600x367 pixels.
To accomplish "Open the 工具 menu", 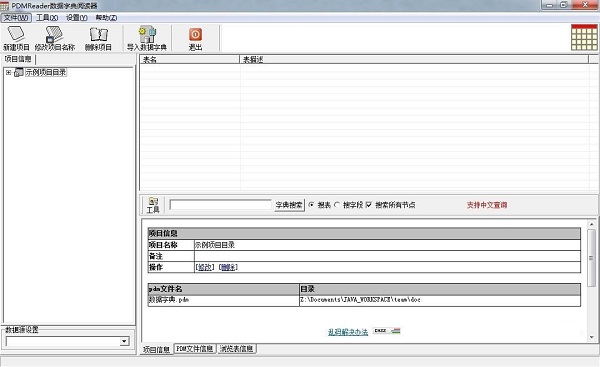I will pos(47,18).
